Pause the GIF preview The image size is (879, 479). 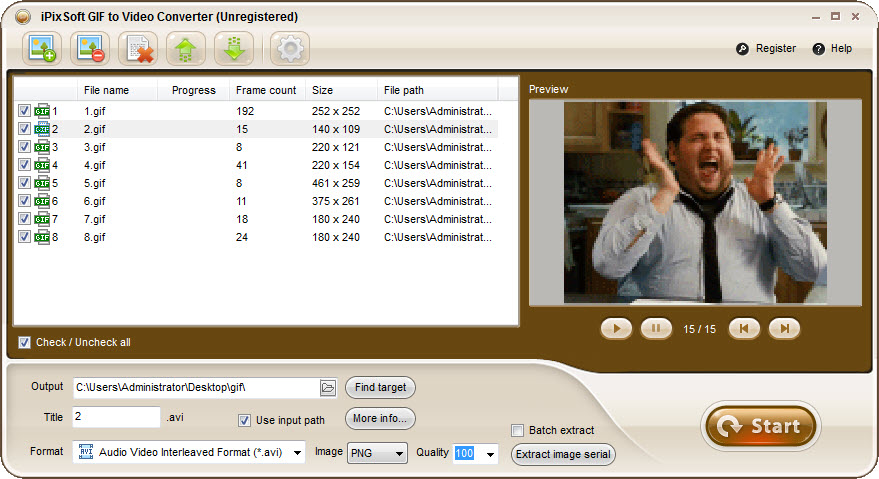pos(656,328)
